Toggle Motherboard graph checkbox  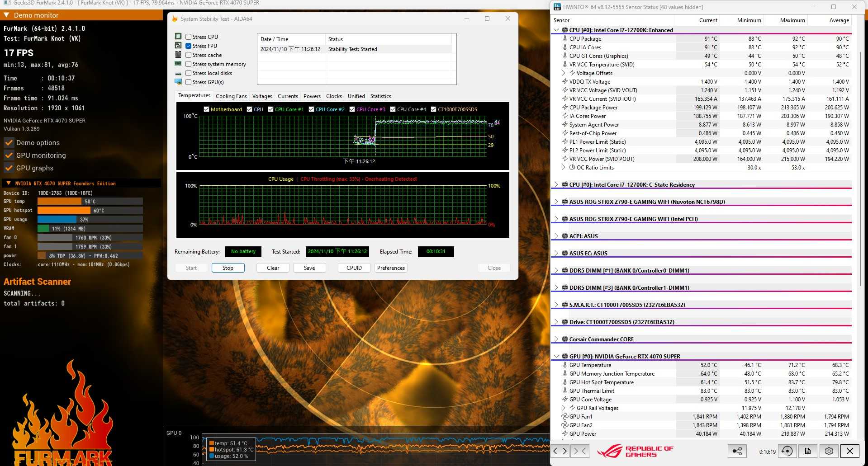point(206,109)
